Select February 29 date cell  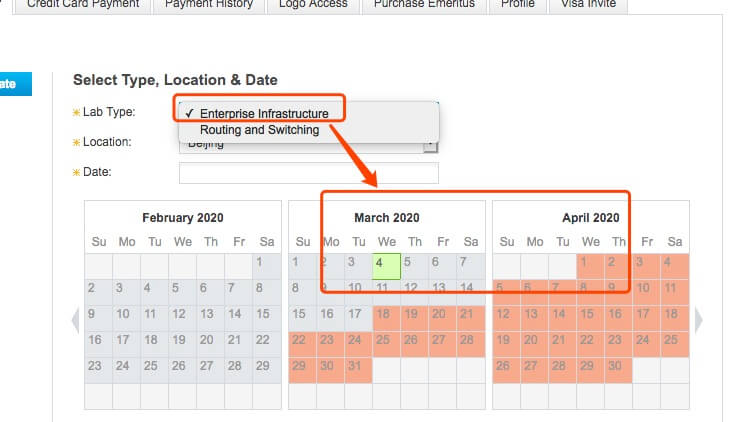(x=266, y=366)
